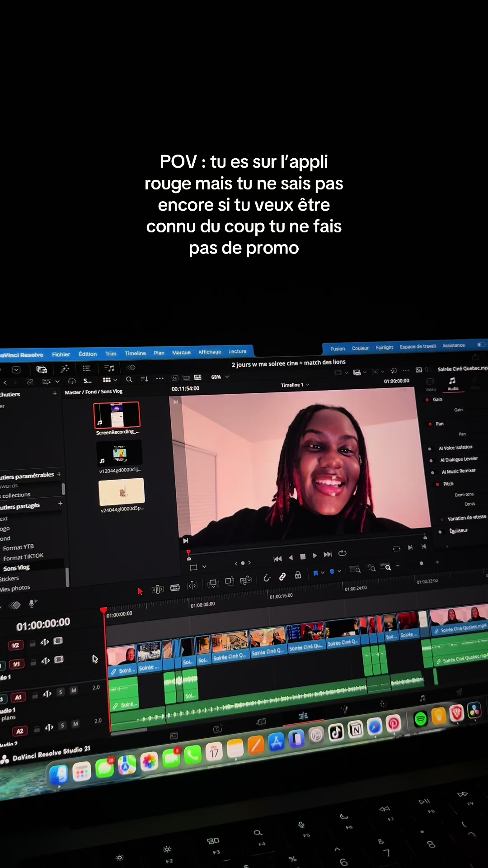Open the media pool sort options
Image resolution: width=488 pixels, height=868 pixels.
point(145,379)
